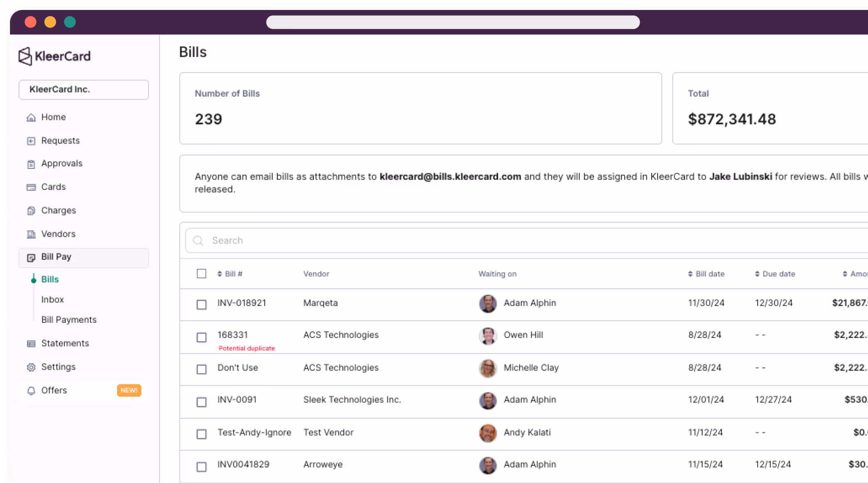Click vendor Sleek Technologies Inc.

click(352, 400)
